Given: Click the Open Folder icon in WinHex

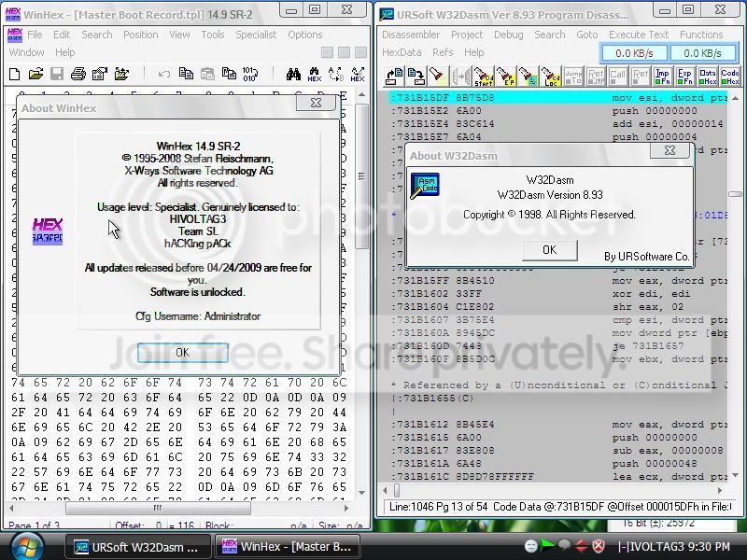Looking at the screenshot, I should click(121, 74).
